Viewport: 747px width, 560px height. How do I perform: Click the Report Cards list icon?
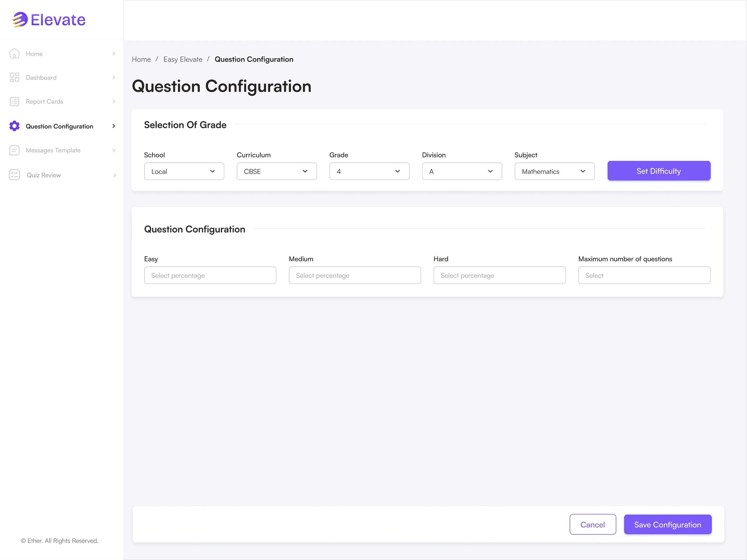coord(14,102)
